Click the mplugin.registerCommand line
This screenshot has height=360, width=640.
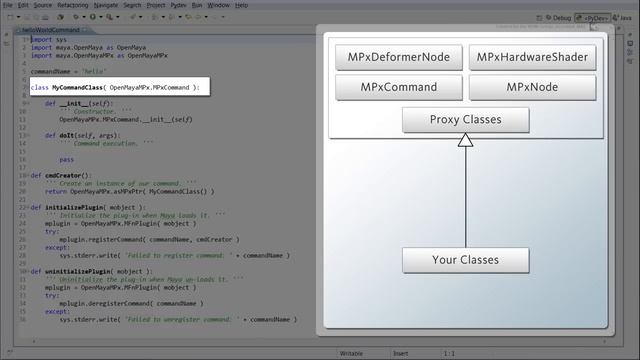pyautogui.click(x=149, y=240)
